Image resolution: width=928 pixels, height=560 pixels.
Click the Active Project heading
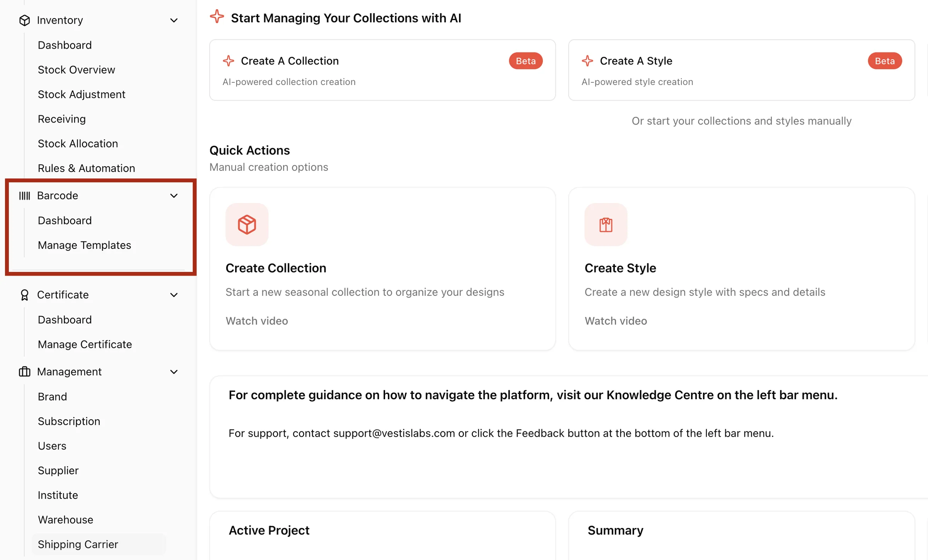(x=269, y=530)
